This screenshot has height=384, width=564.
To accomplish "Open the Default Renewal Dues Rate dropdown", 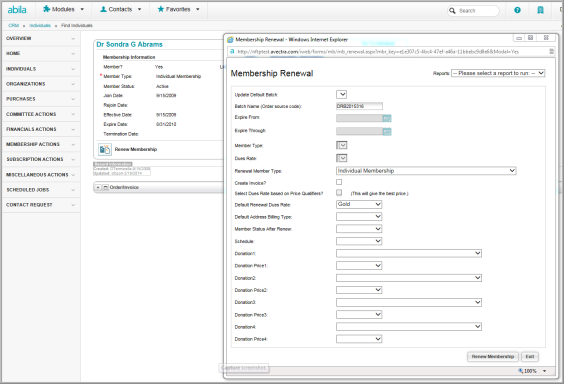I will [x=359, y=204].
